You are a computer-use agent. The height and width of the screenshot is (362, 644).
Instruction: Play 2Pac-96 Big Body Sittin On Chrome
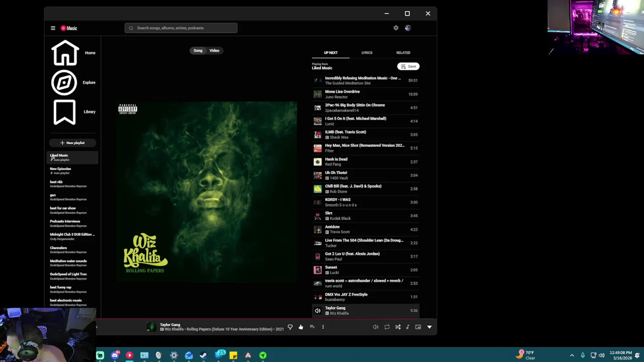click(366, 108)
